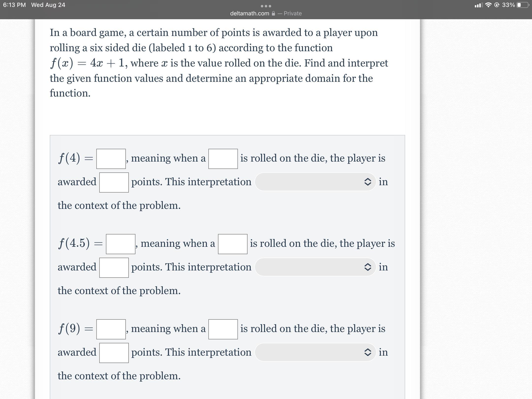
Task: Click the f(4) equals answer box
Action: [x=111, y=159]
